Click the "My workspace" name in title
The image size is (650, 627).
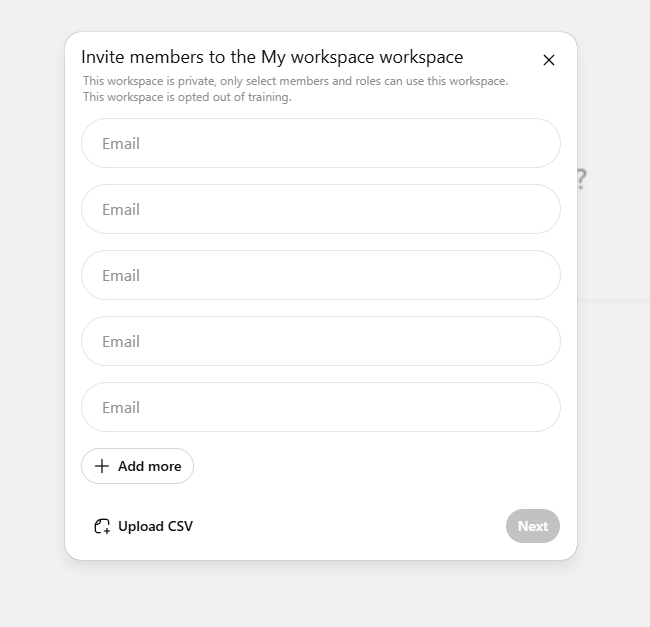(305, 57)
